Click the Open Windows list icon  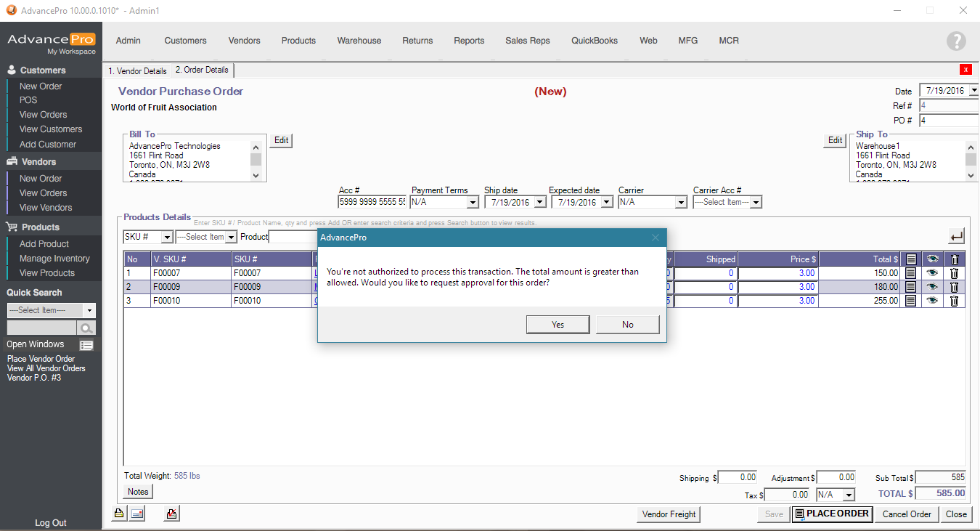tap(86, 345)
